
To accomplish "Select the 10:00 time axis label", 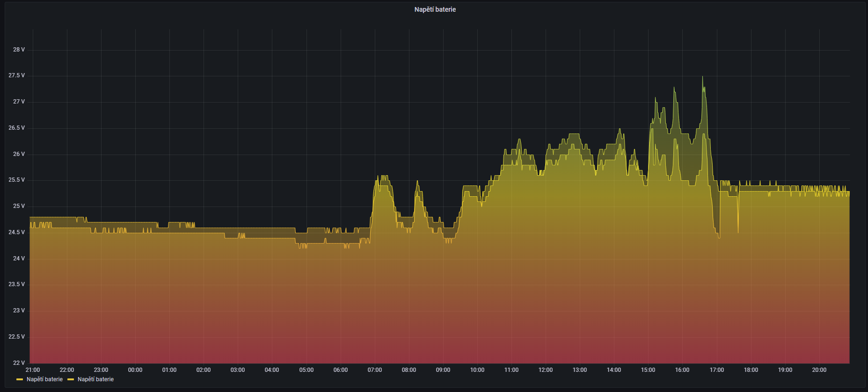I will click(477, 370).
